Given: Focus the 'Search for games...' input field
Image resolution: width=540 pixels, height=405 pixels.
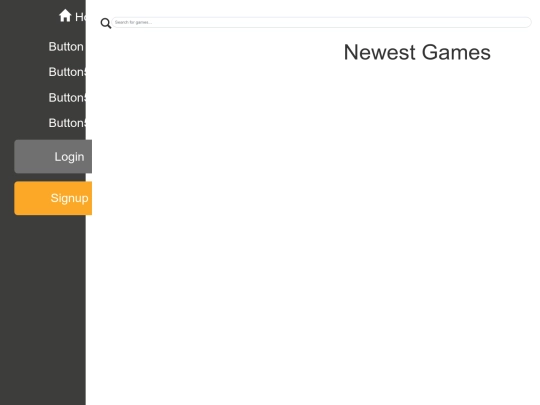Looking at the screenshot, I should (x=321, y=22).
